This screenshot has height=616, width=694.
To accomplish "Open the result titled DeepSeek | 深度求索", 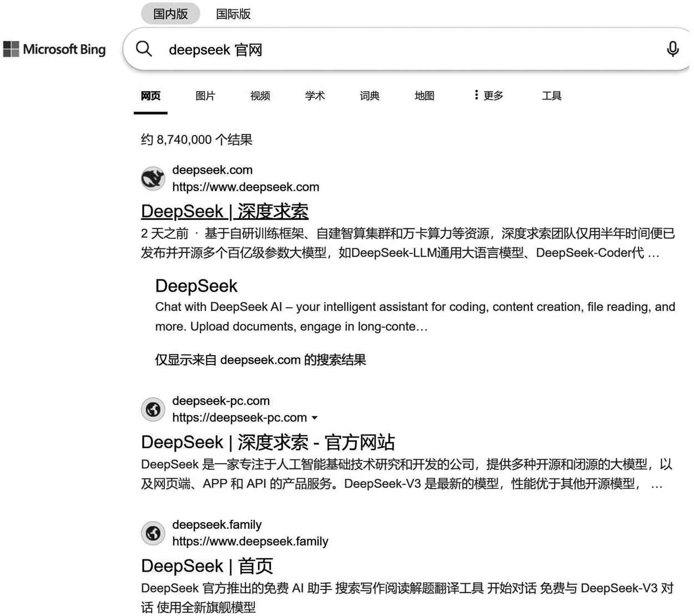I will pyautogui.click(x=225, y=211).
